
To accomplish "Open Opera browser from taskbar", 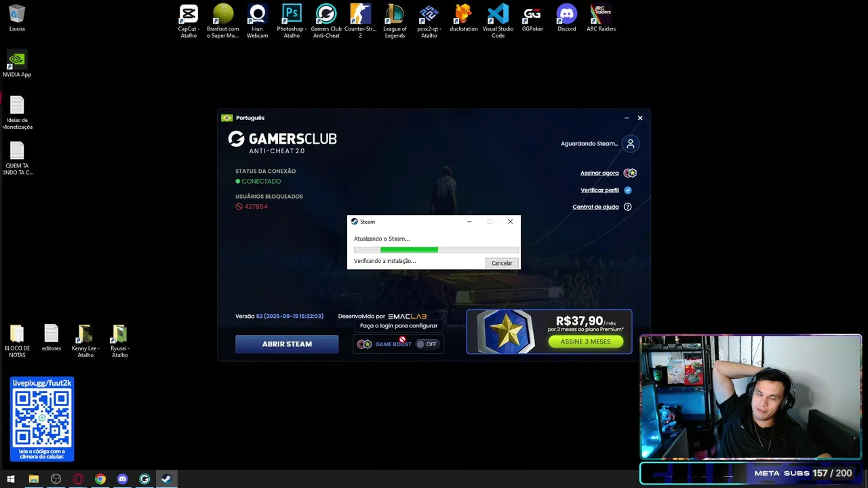I will point(79,479).
